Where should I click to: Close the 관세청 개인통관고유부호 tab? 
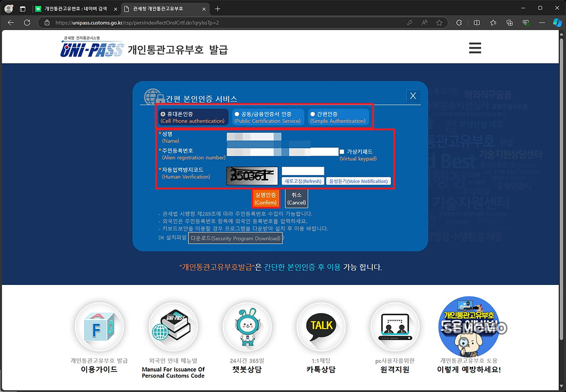point(204,9)
